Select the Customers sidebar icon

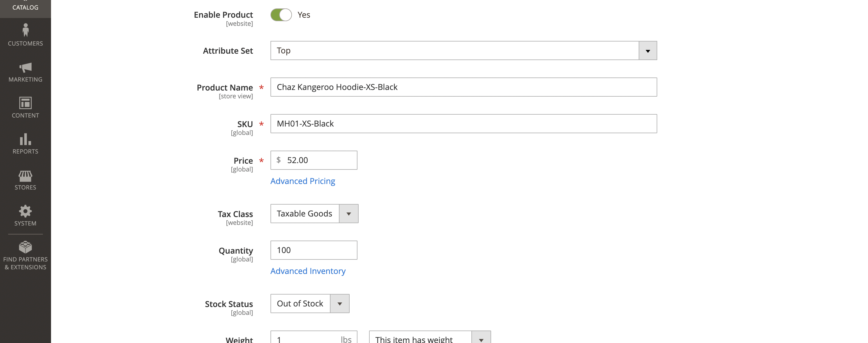[25, 35]
